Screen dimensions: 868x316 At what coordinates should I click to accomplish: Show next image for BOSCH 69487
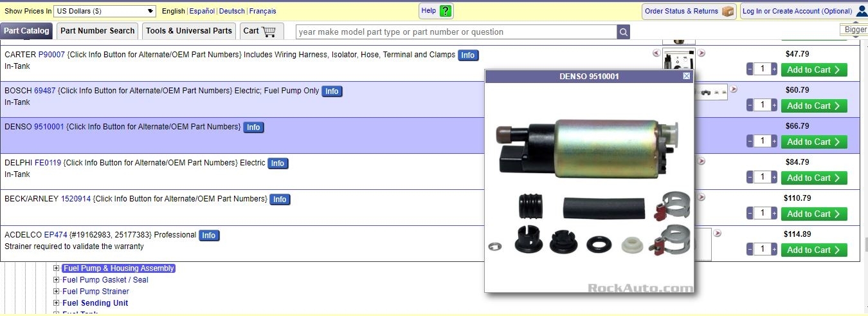coord(734,89)
